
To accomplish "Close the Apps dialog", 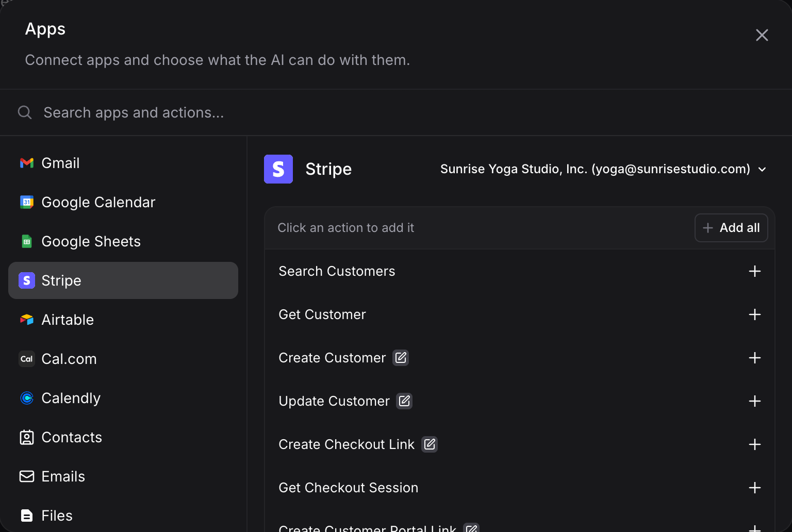I will click(x=762, y=35).
